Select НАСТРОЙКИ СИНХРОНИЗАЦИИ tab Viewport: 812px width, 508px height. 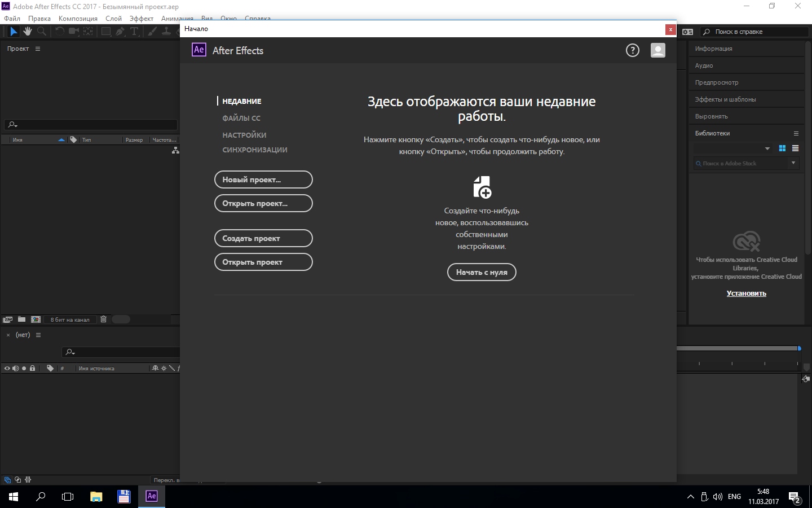pos(255,142)
